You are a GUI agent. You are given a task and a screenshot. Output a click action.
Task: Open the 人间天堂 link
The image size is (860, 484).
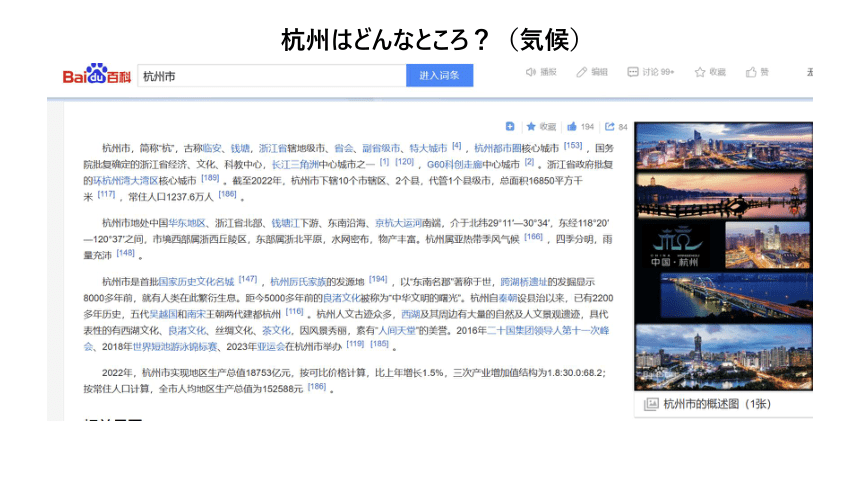tap(396, 330)
